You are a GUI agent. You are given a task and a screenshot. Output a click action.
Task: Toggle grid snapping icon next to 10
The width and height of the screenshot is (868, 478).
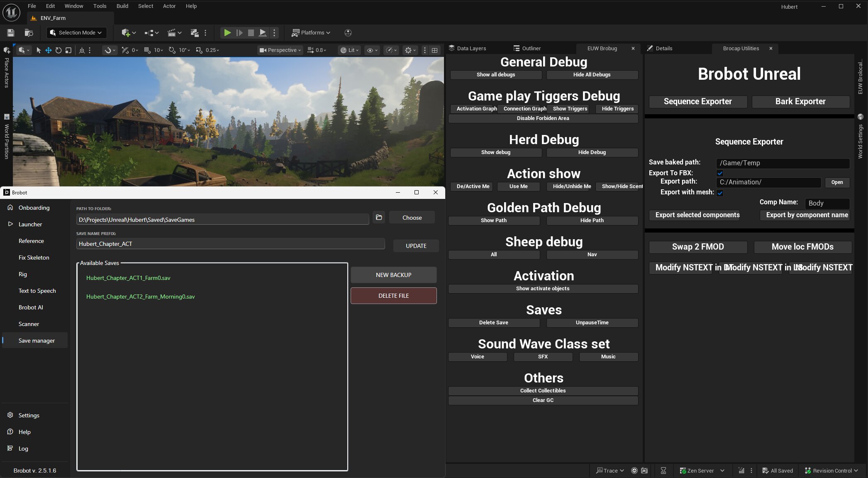coord(147,50)
